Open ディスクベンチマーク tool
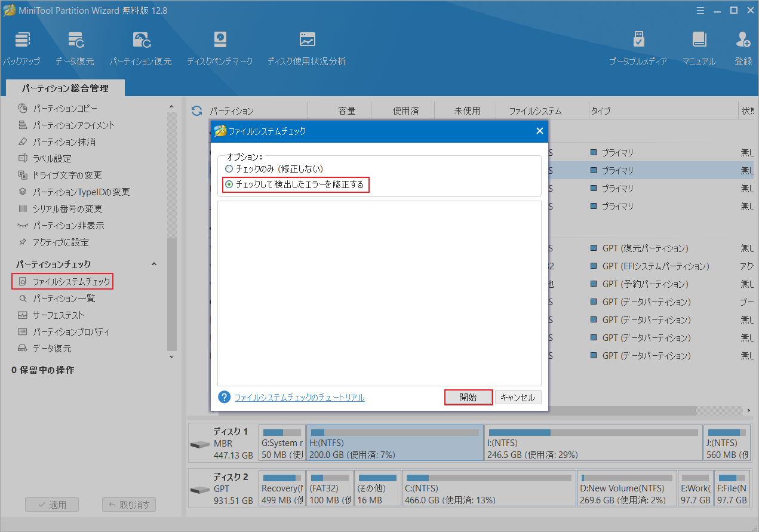The image size is (759, 532). pyautogui.click(x=220, y=49)
